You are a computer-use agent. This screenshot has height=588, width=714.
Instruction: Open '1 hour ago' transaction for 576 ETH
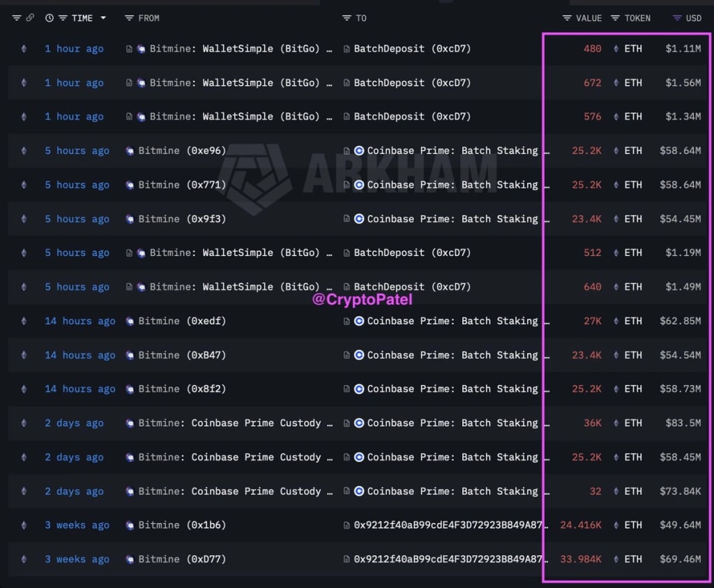click(x=74, y=116)
